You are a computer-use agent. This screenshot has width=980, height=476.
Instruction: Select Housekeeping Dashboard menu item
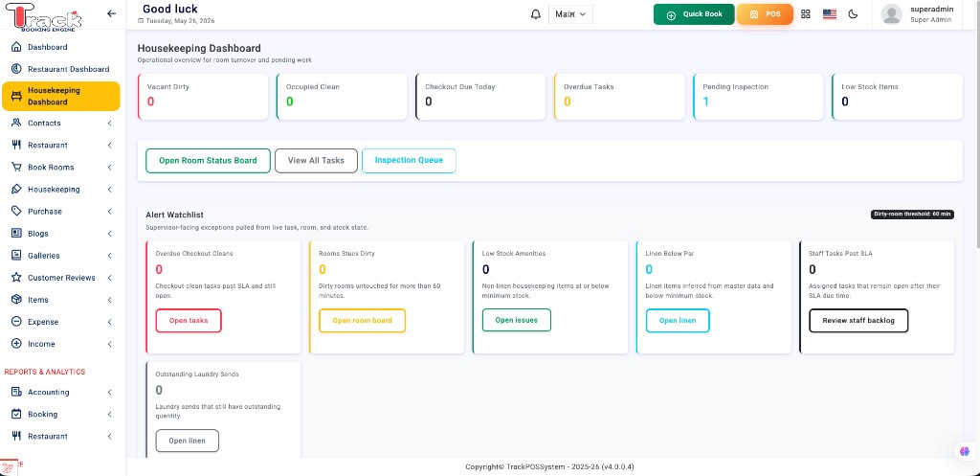point(60,97)
